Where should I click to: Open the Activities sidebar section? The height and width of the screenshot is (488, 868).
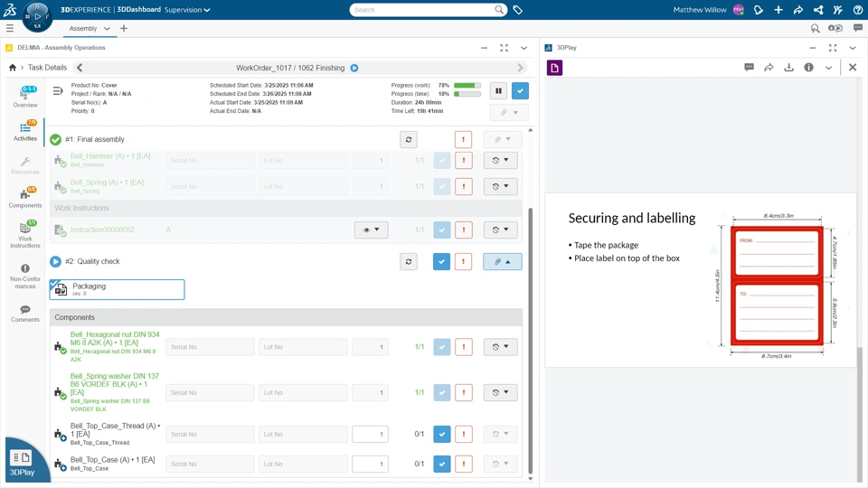[x=25, y=131]
